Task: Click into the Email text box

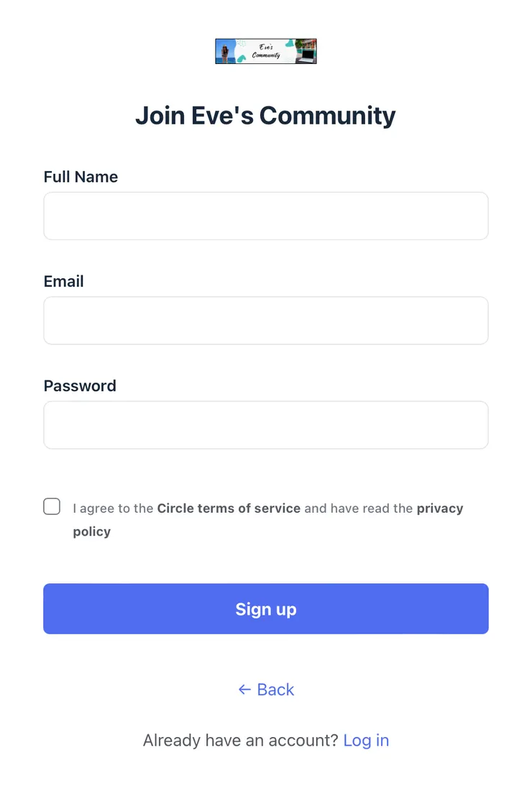Action: click(x=266, y=321)
